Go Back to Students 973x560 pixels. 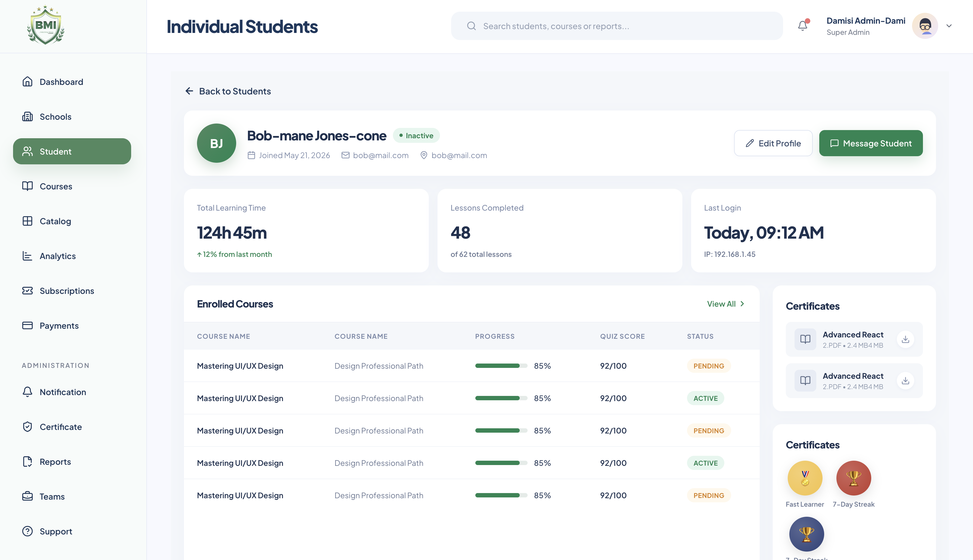(x=228, y=91)
